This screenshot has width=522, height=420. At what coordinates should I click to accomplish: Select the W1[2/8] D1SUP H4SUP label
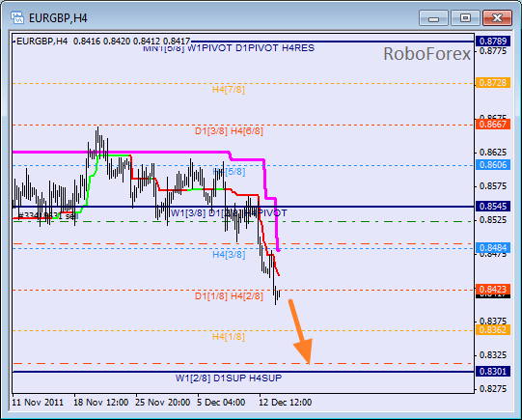[229, 378]
